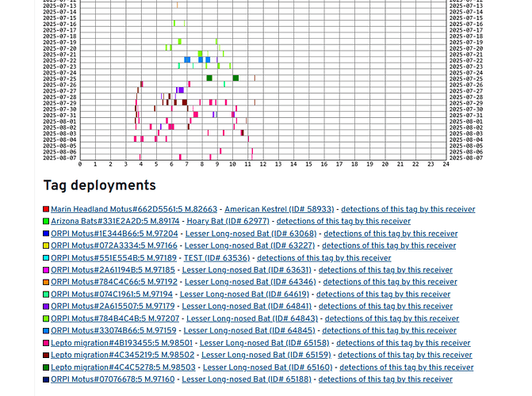Click the dark green detection block on 2025-07-25
The image size is (532, 396).
click(x=209, y=78)
